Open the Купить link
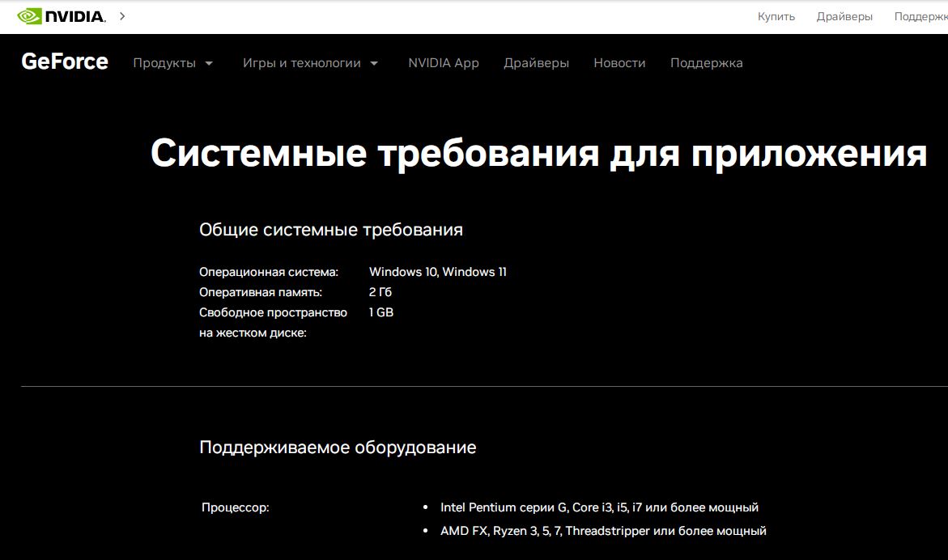 pos(776,17)
